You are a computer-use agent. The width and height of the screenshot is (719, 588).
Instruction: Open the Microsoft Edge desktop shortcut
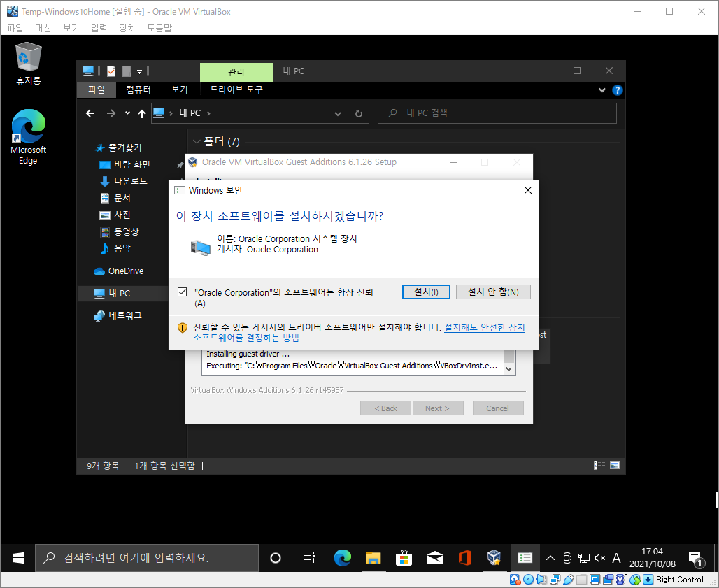coord(29,136)
